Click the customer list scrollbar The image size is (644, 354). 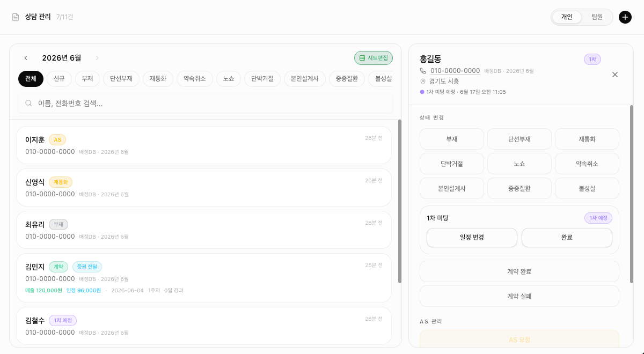click(x=400, y=201)
